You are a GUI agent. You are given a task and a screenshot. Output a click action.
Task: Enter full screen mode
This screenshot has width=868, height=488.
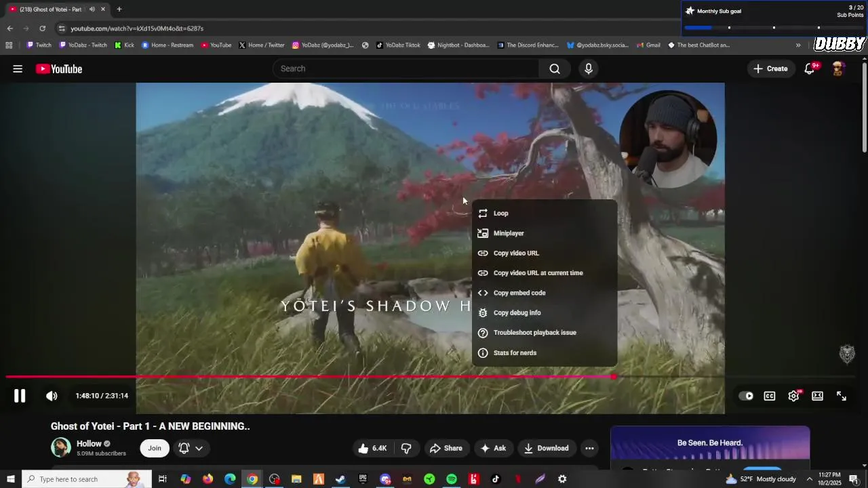(842, 396)
